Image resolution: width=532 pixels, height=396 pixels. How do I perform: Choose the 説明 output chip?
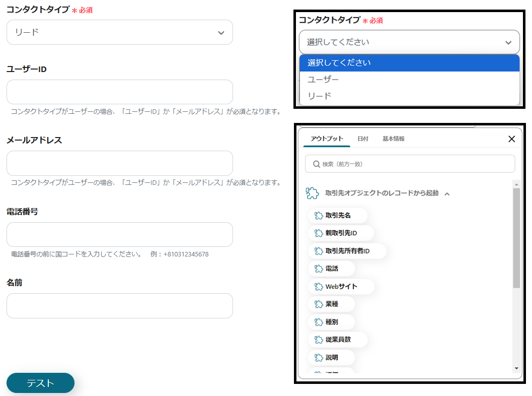[331, 358]
